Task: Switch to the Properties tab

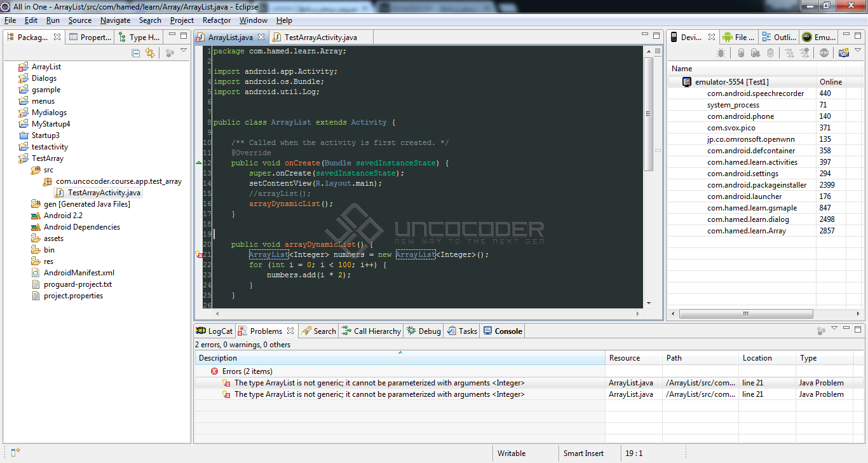Action: 90,37
